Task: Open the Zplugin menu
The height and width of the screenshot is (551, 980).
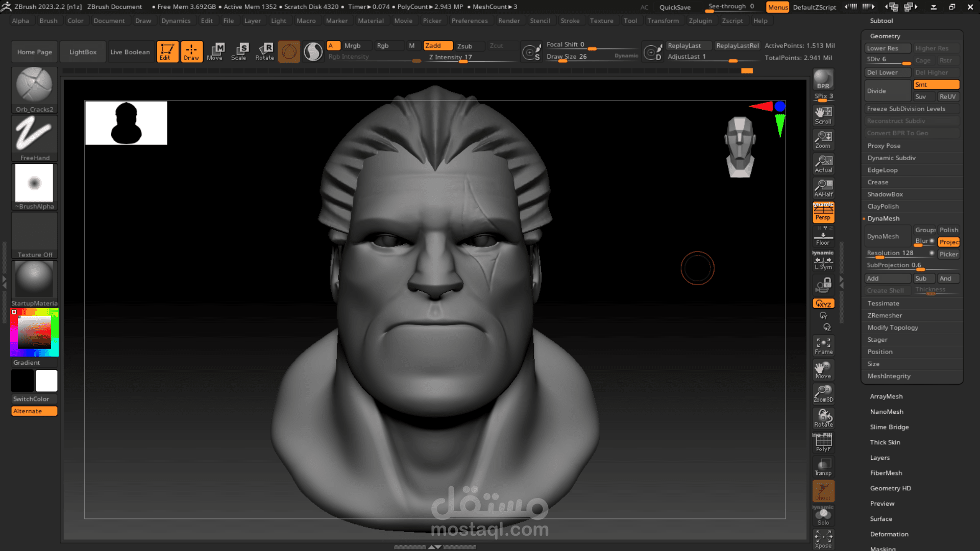Action: tap(700, 21)
